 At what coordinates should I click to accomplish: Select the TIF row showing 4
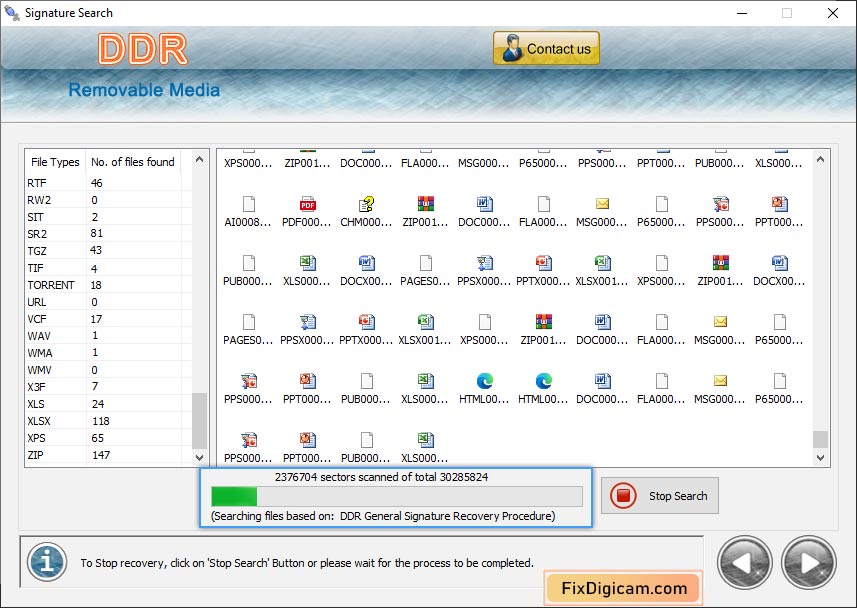109,268
